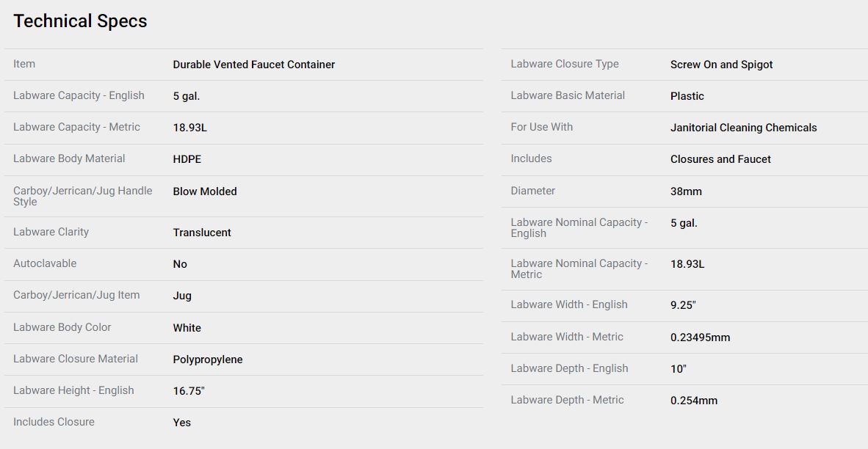Screen dimensions: 868x449
Task: Select the Durable Vented Faucet Container value
Action: click(253, 65)
